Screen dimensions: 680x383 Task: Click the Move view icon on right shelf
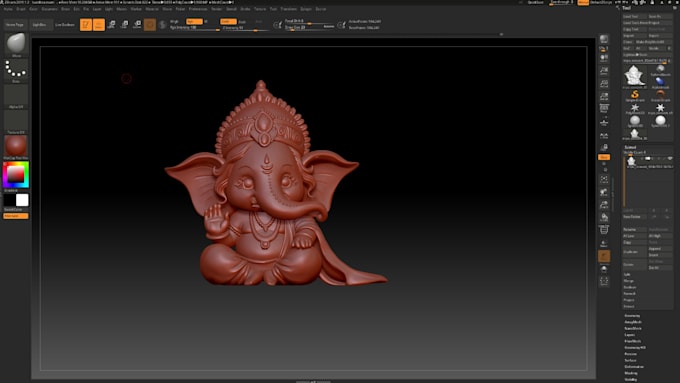[x=604, y=192]
